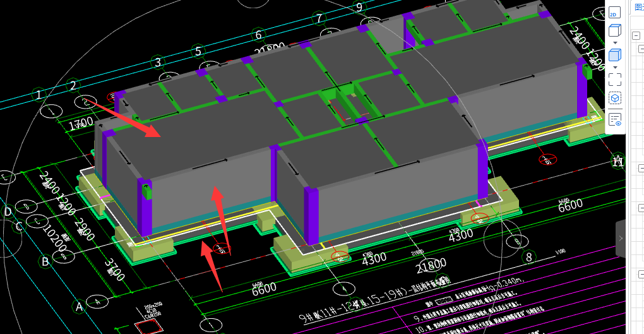Collapse the right side panel using the chevron handle
This screenshot has height=334, width=644.
621,238
